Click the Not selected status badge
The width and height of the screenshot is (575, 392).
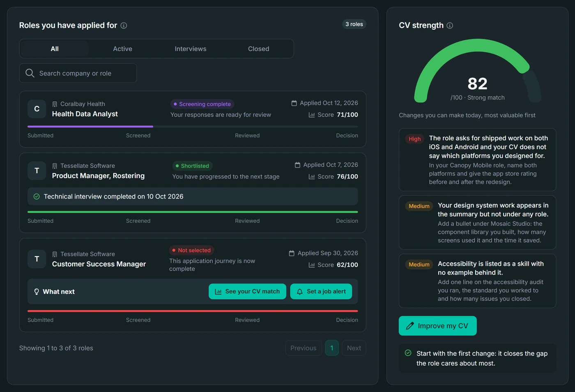coord(191,250)
